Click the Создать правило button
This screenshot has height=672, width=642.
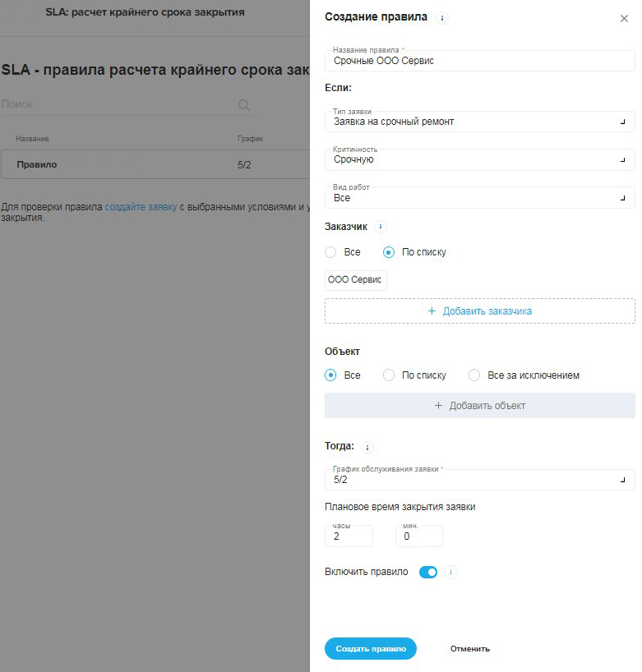click(x=371, y=648)
